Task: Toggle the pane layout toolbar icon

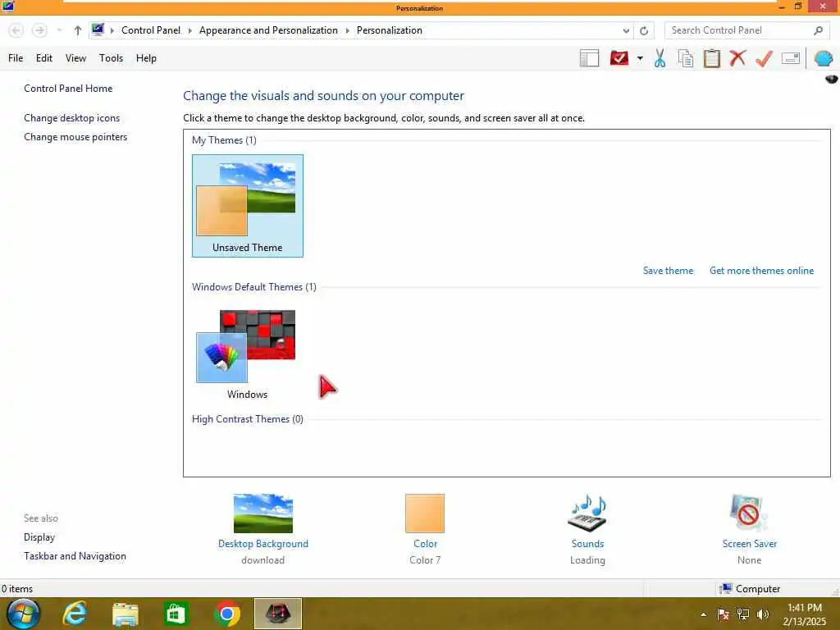Action: pos(589,58)
